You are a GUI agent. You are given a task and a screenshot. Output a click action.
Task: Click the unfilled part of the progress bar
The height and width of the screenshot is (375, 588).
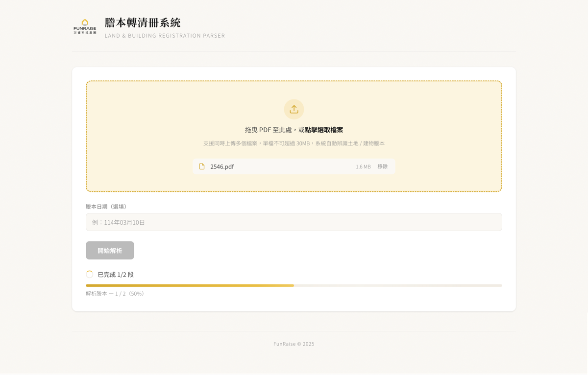click(x=398, y=285)
